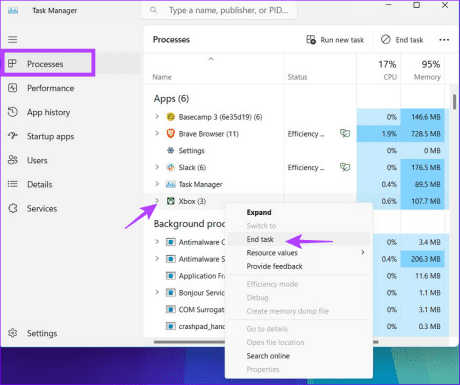This screenshot has width=460, height=385.
Task: Click the Apps (6) group heading
Action: coord(171,99)
